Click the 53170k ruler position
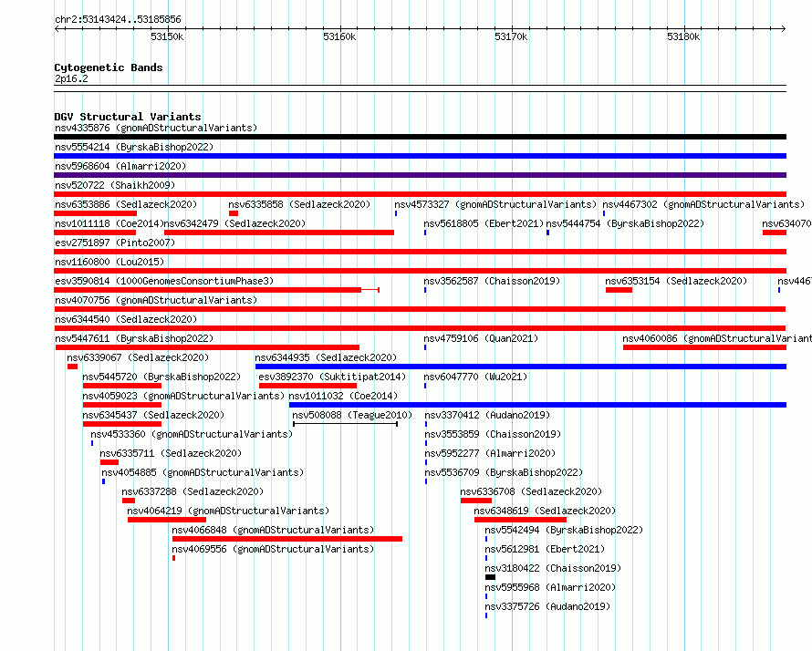 point(511,36)
